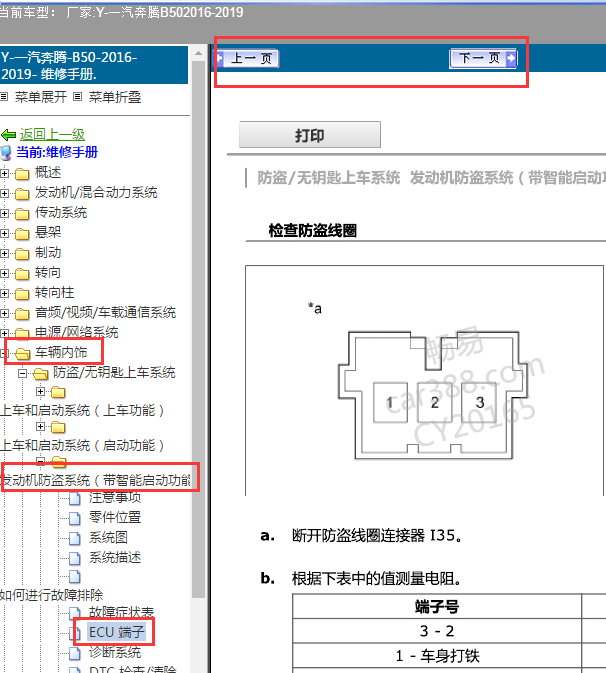
Task: Click the connector I35 diagram image
Action: point(433,395)
